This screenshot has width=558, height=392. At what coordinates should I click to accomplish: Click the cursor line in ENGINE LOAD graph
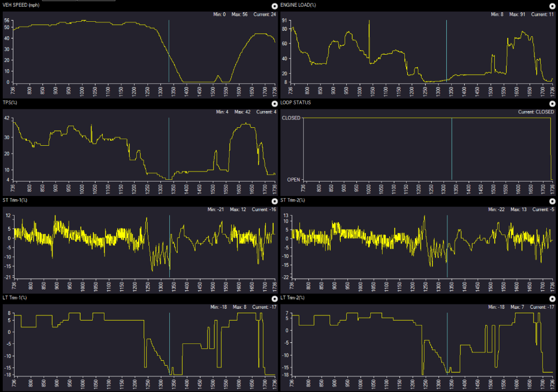point(446,50)
